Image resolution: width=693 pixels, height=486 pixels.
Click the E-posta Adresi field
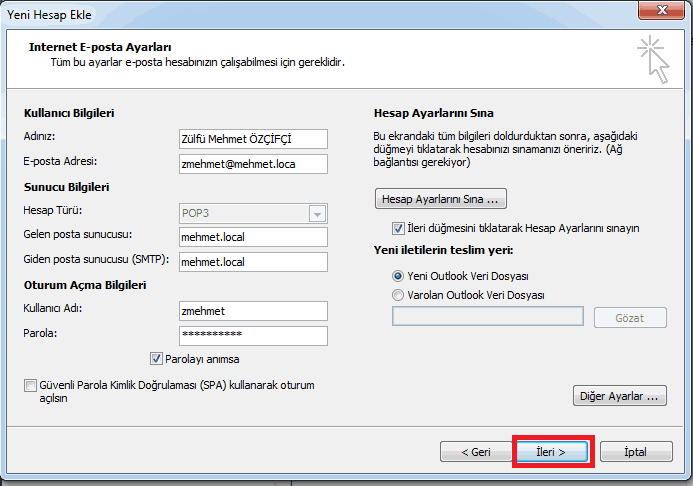click(x=252, y=163)
